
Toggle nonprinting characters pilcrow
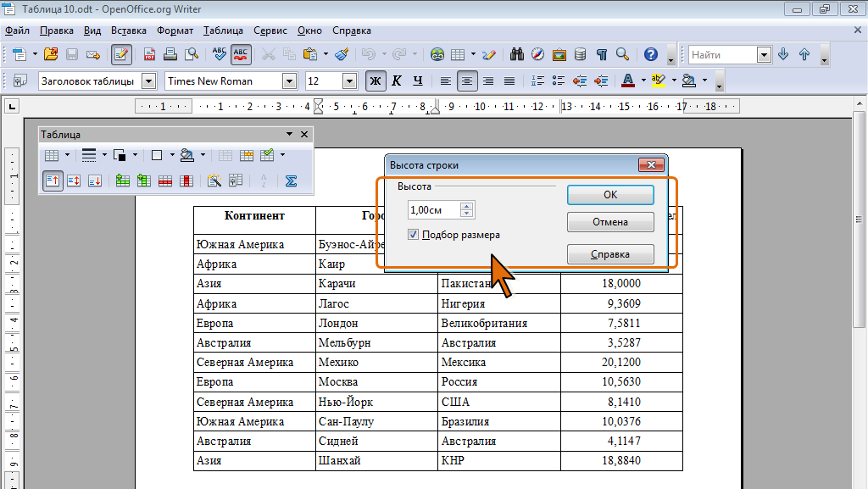[602, 54]
